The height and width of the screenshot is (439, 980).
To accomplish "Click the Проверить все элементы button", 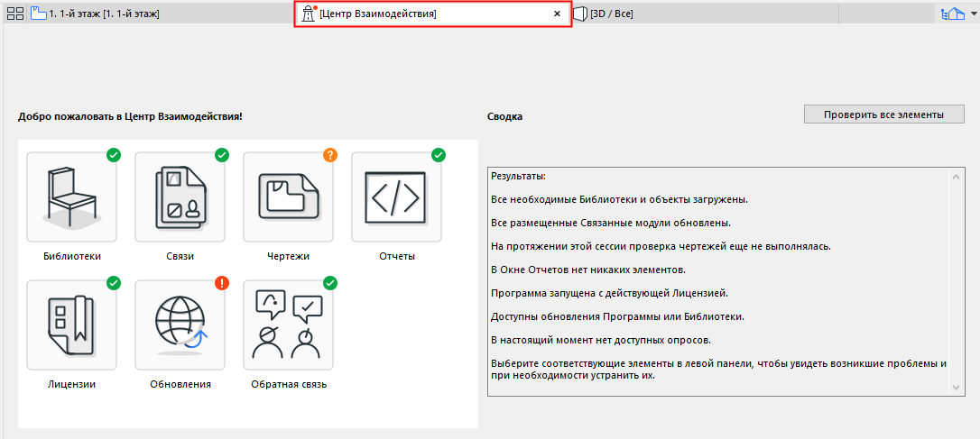I will 883,114.
